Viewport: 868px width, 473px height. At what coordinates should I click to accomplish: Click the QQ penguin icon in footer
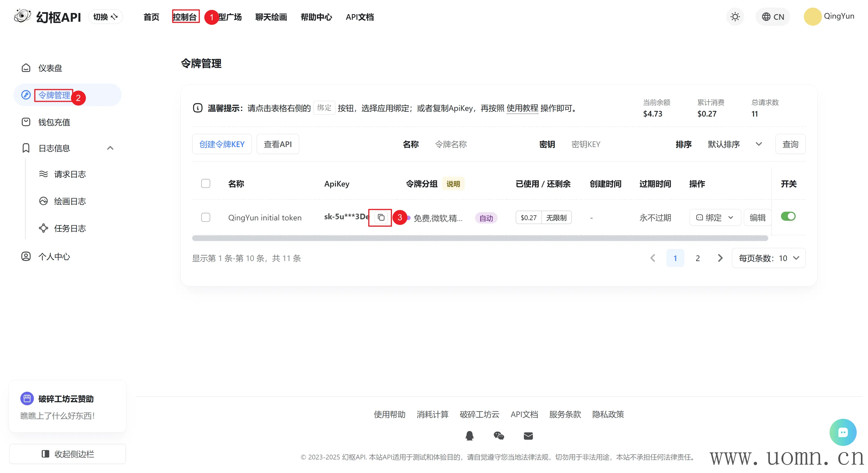[x=469, y=436]
